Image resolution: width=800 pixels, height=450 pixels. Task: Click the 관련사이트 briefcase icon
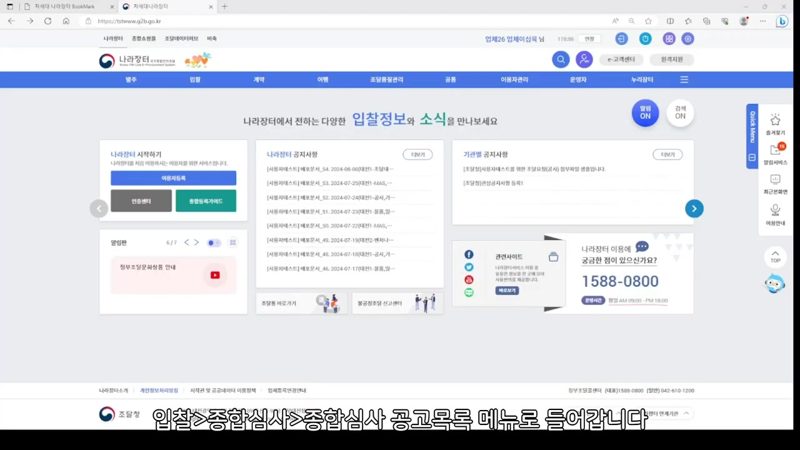coord(553,257)
